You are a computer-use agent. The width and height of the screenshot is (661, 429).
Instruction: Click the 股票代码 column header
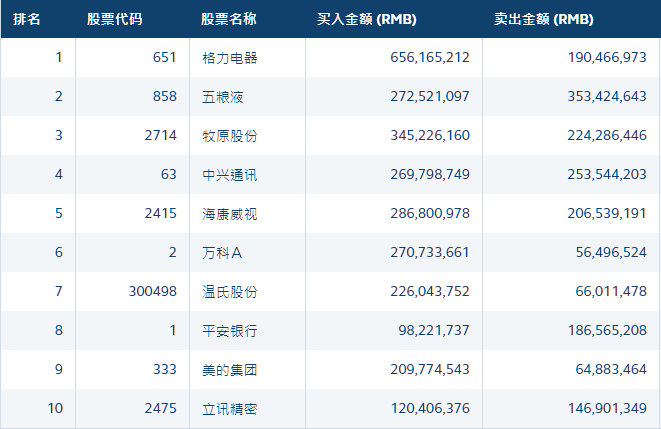[115, 19]
